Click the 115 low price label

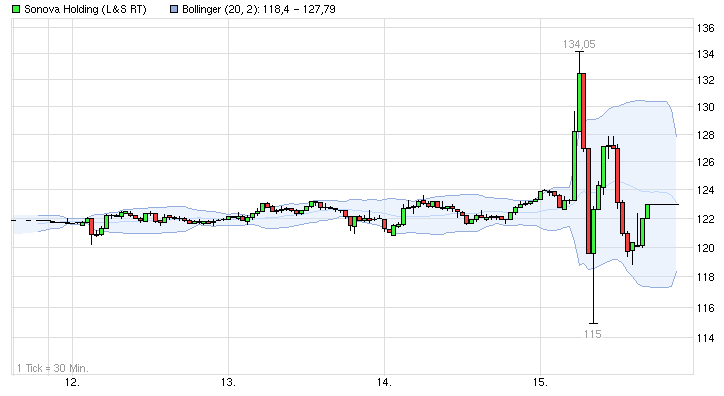pyautogui.click(x=592, y=334)
